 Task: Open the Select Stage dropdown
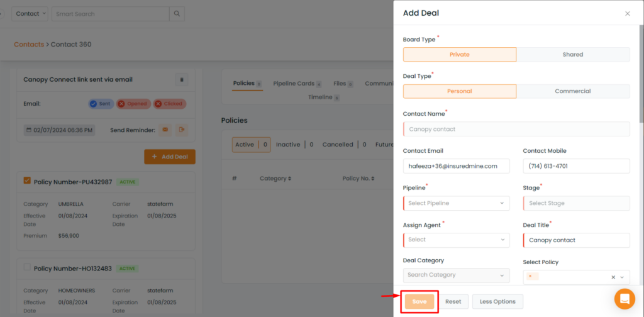(576, 203)
